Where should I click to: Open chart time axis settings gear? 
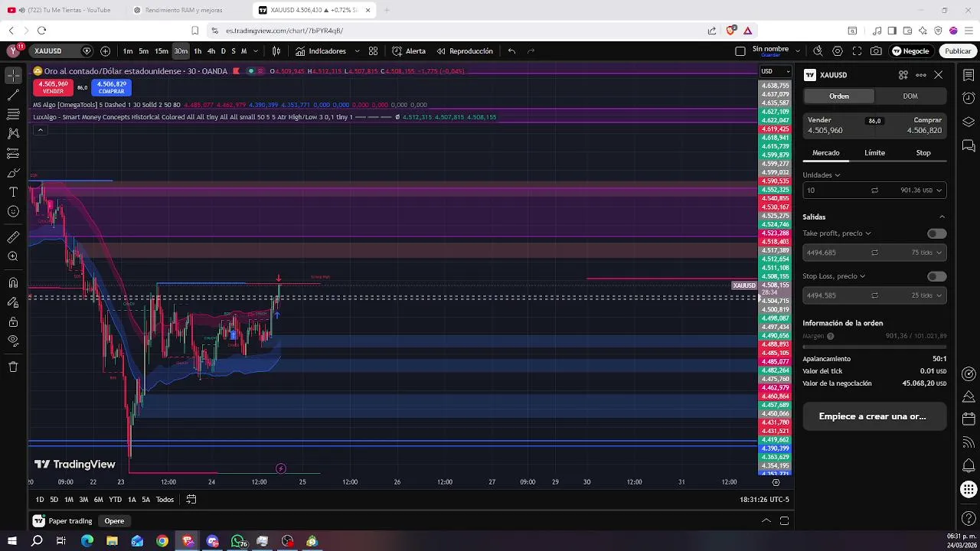[776, 482]
